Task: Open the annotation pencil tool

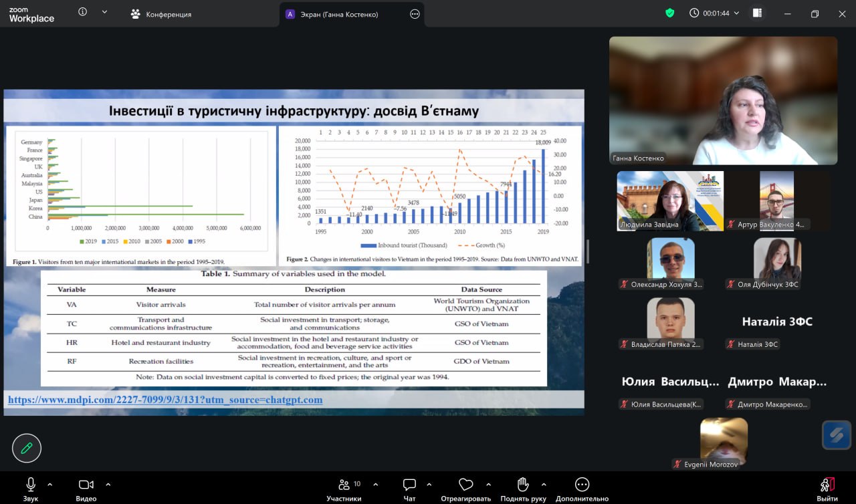Action: pyautogui.click(x=27, y=448)
